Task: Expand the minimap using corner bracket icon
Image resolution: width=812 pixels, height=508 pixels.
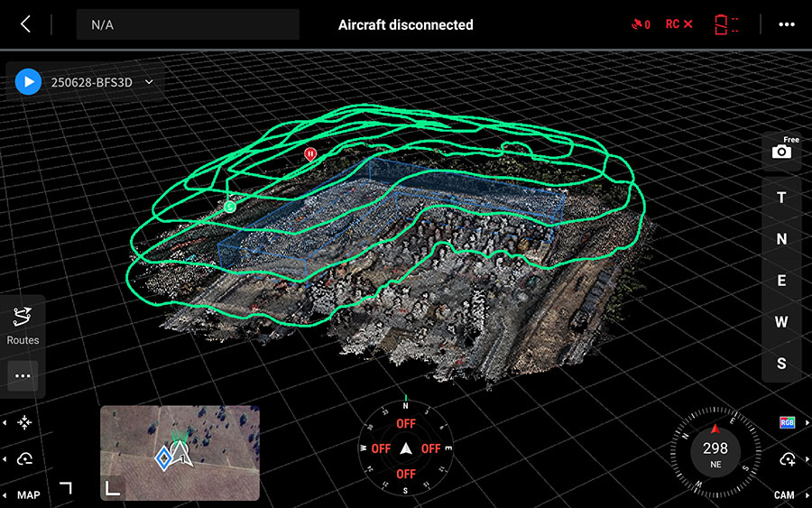Action: [x=66, y=488]
